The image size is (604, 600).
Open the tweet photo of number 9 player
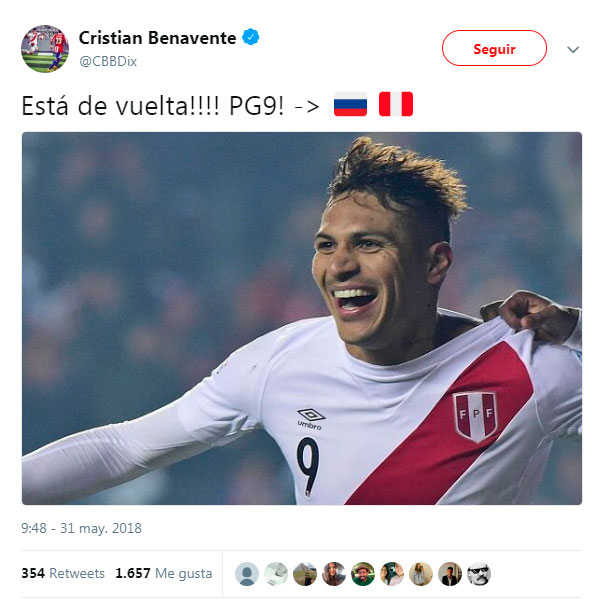pyautogui.click(x=302, y=318)
